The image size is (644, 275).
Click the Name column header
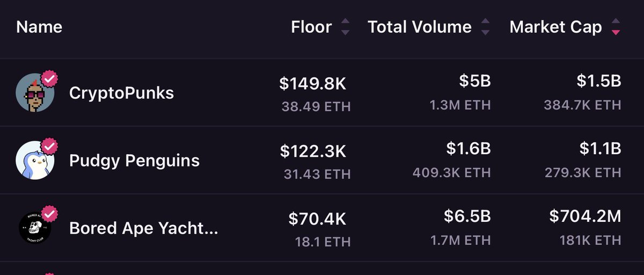tap(39, 27)
